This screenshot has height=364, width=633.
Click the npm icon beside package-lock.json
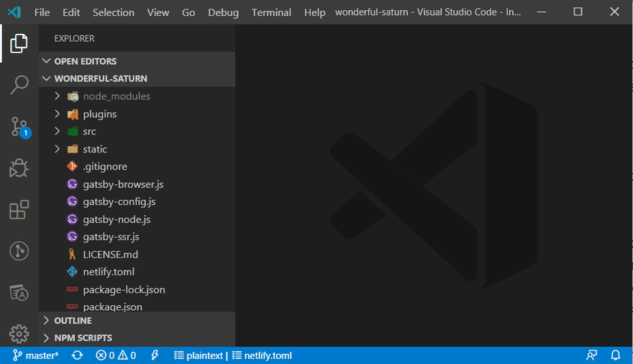(72, 289)
